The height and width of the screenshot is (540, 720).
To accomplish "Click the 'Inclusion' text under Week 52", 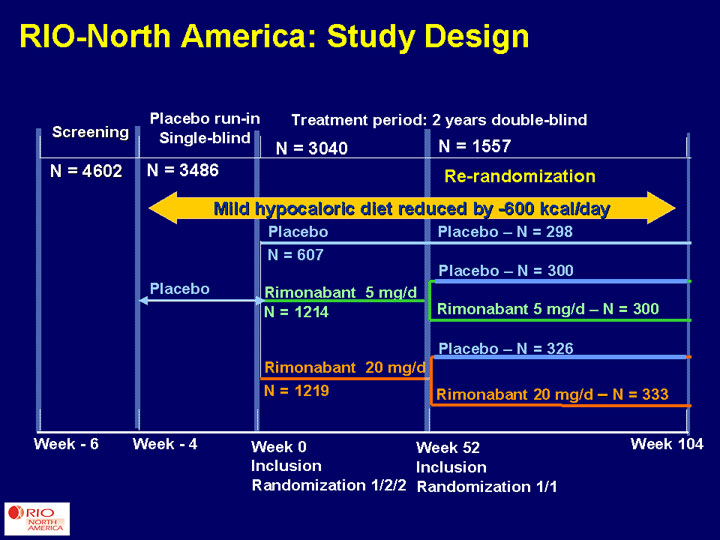I will pyautogui.click(x=451, y=467).
